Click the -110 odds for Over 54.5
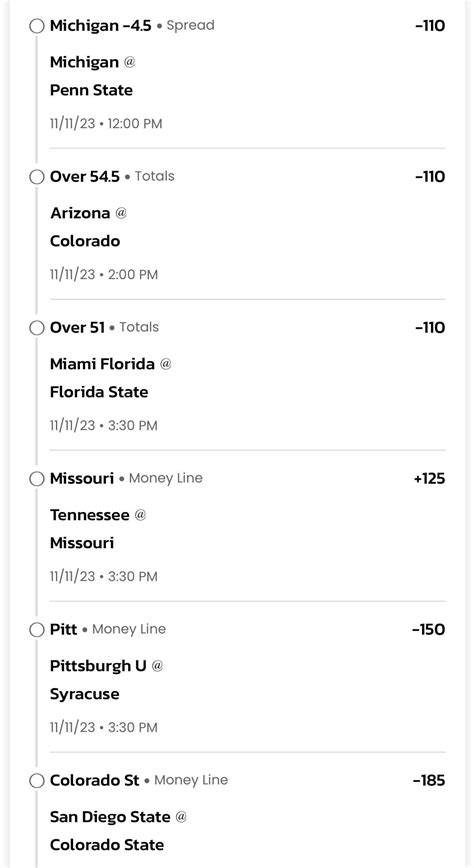 [430, 177]
